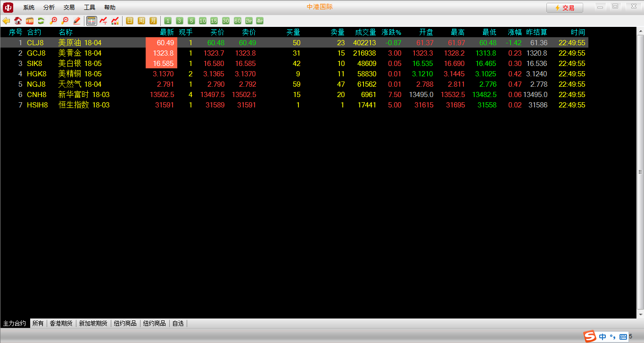Screen dimensions: 644x343
Task: Select the 美白银 18-05 row
Action: [x=294, y=63]
